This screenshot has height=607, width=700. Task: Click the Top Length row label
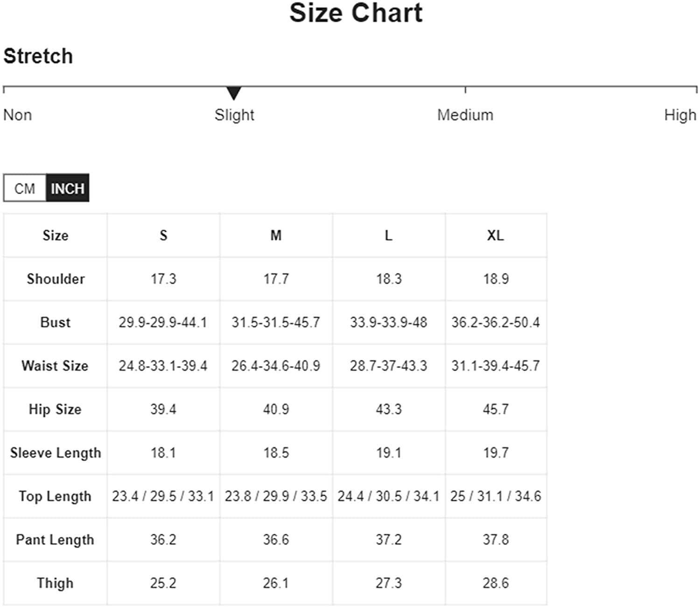(x=55, y=496)
